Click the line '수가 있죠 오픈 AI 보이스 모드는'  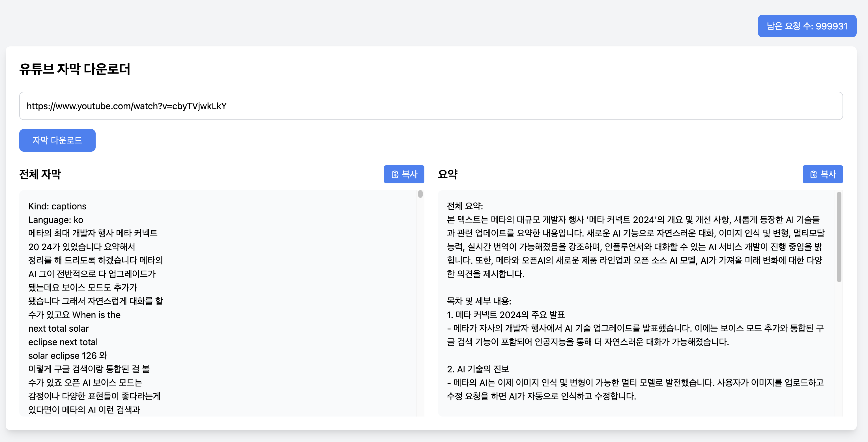pos(85,382)
